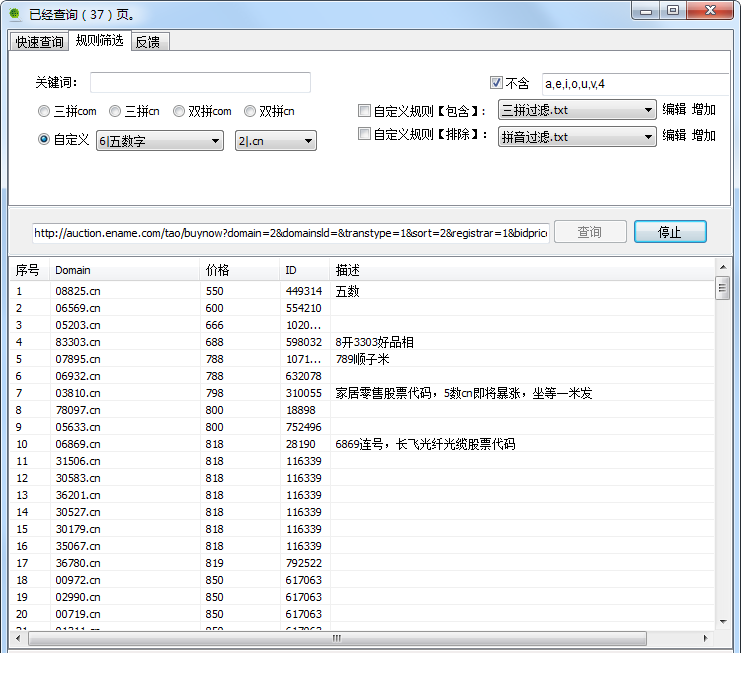Uncheck the 不含 checkbox

[496, 83]
